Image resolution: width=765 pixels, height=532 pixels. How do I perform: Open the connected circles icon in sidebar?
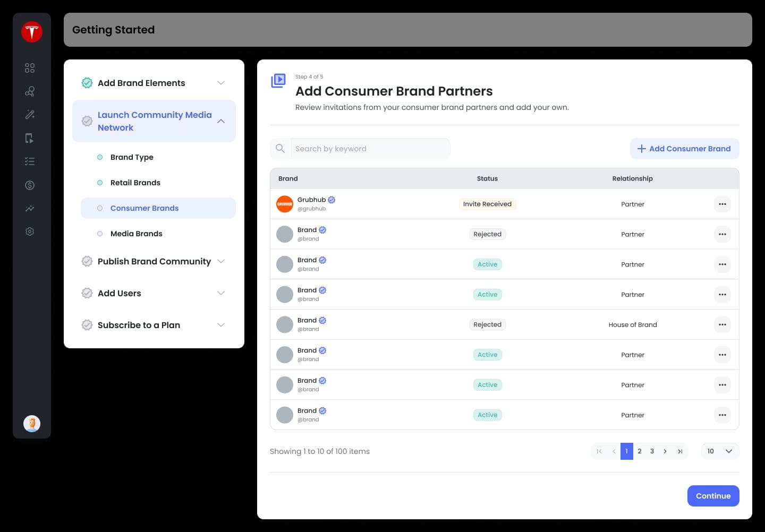tap(30, 91)
